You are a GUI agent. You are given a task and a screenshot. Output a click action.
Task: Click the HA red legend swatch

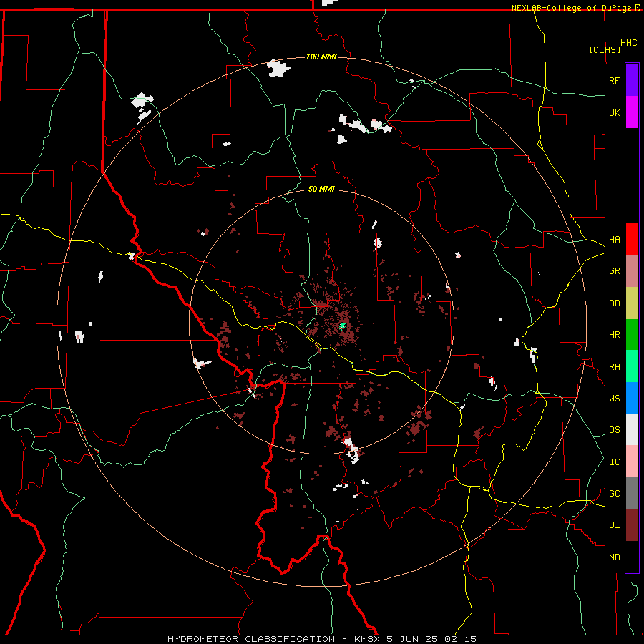[632, 239]
